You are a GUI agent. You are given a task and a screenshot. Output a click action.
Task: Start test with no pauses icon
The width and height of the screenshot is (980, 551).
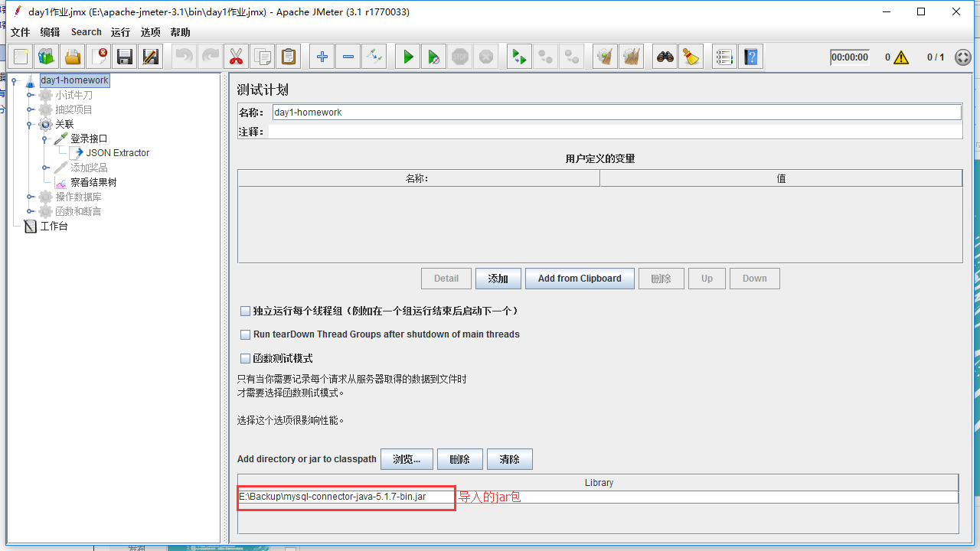[434, 57]
